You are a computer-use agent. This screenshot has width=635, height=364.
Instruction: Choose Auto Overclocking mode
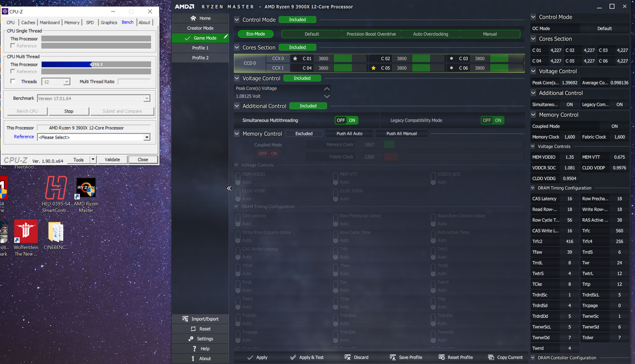431,34
